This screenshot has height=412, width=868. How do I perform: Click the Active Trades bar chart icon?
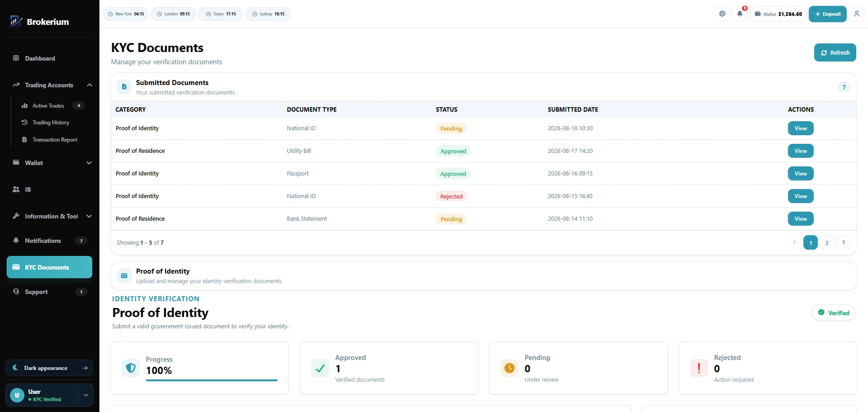pos(25,106)
